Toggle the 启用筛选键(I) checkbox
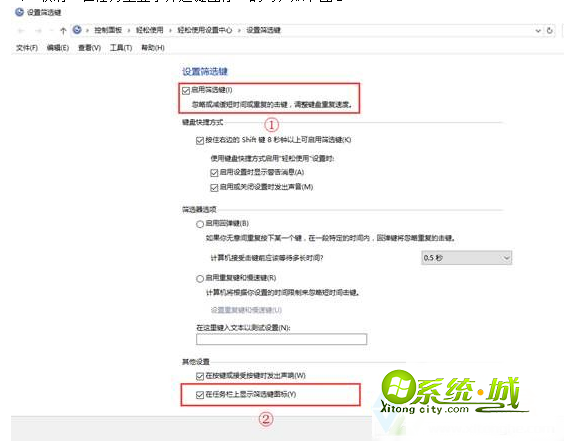Viewport: 564px width, 441px height. 186,91
